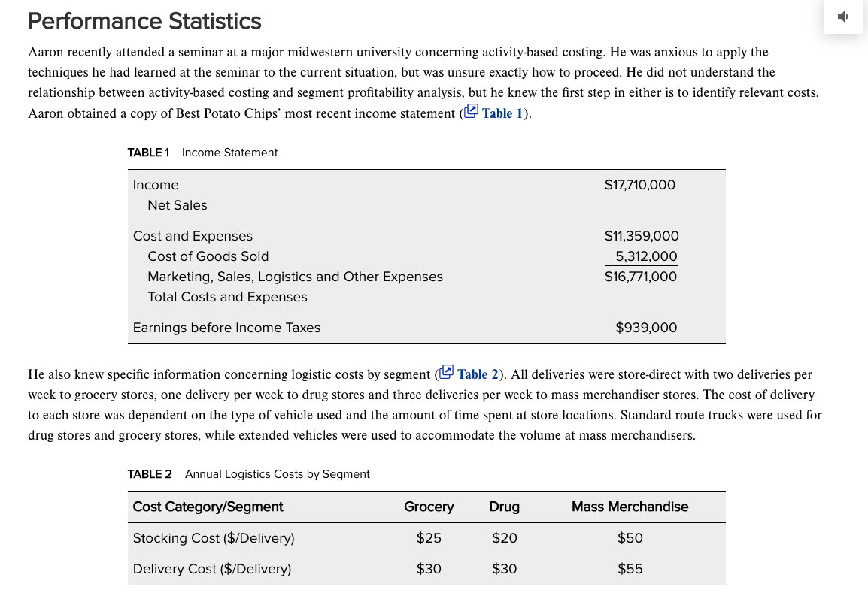Click the $11,359,000 value
Image resolution: width=868 pixels, height=599 pixels.
tap(642, 236)
